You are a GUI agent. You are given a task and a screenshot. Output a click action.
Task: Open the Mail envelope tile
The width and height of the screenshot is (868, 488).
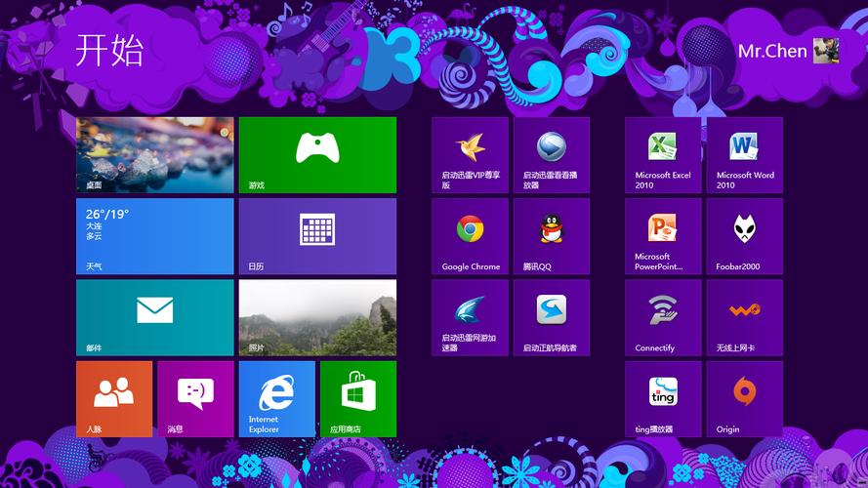(154, 317)
